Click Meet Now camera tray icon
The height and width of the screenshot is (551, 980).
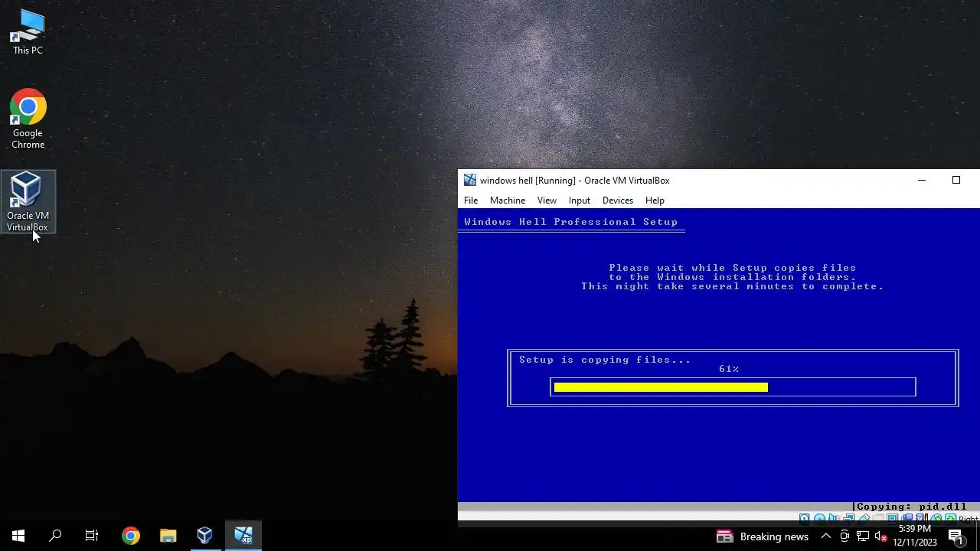click(844, 536)
